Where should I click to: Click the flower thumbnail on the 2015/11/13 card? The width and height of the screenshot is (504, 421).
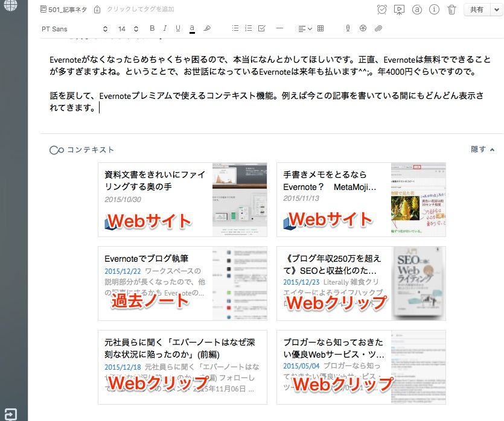(418, 200)
